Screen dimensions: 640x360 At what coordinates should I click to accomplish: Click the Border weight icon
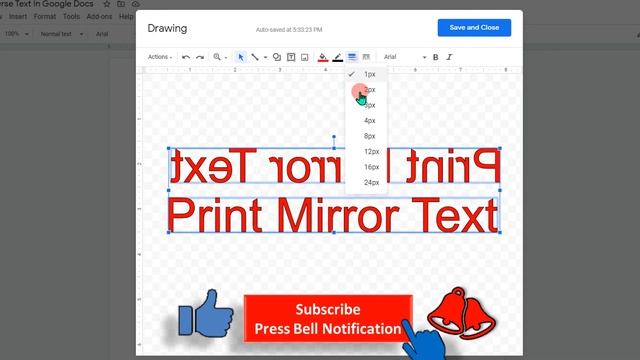(352, 57)
